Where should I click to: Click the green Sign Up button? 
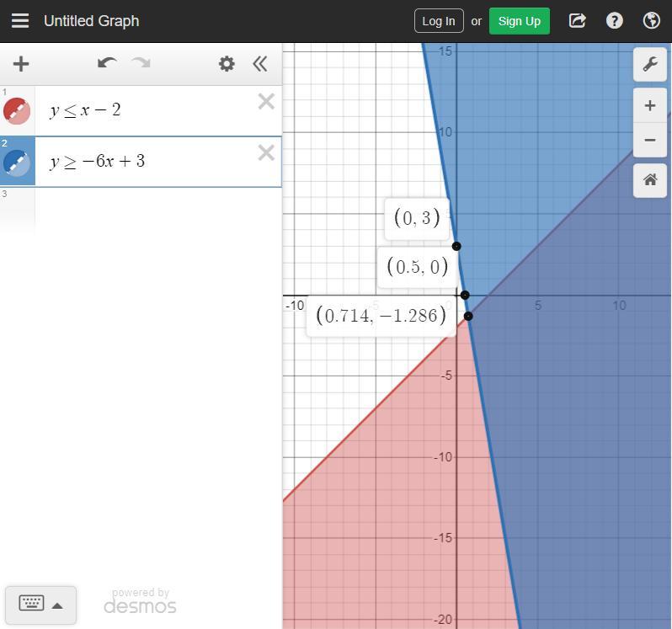pos(519,21)
